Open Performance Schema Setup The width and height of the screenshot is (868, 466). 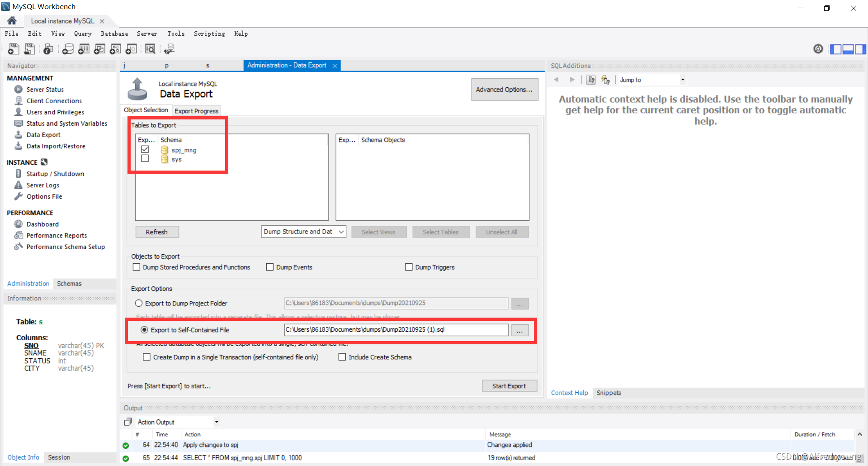66,247
